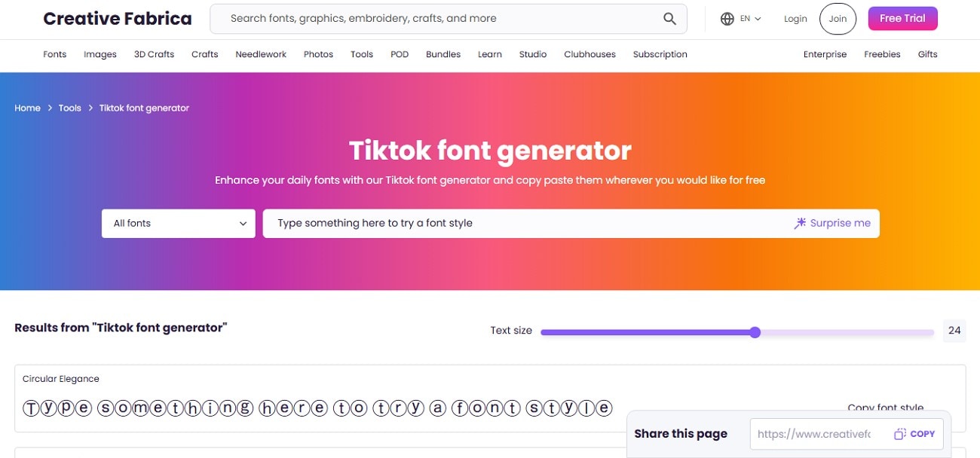Click the Tools breadcrumb
The height and width of the screenshot is (458, 980).
click(69, 108)
